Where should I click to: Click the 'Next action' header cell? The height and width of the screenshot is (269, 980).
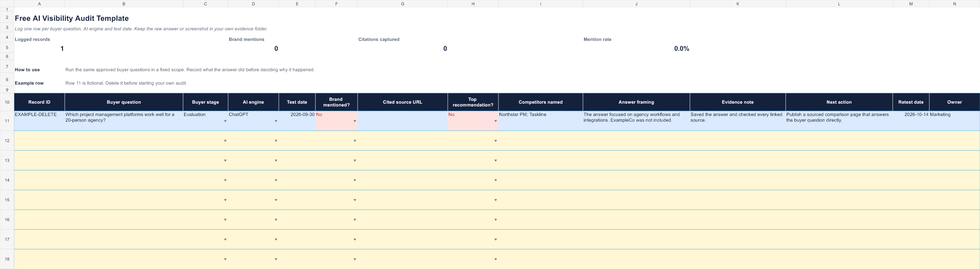coord(839,102)
